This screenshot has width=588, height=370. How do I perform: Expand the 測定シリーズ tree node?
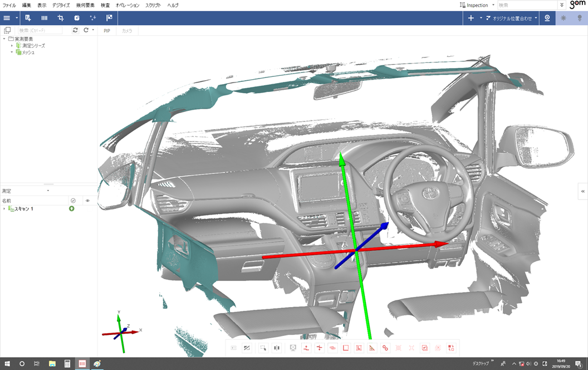[x=12, y=46]
